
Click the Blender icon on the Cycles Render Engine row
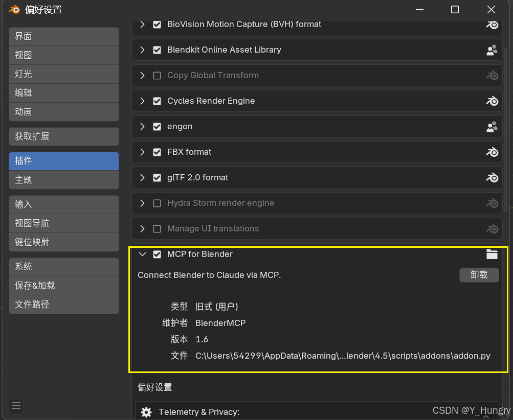click(x=492, y=101)
